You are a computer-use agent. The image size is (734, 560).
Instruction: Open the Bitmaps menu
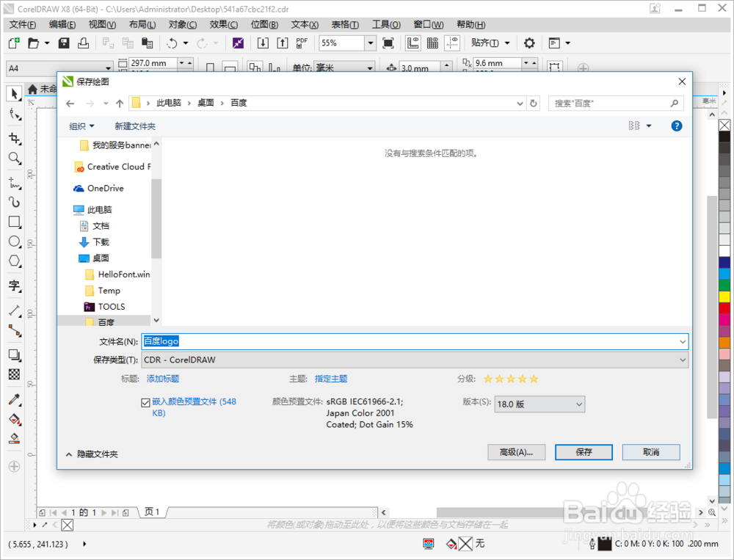(264, 25)
